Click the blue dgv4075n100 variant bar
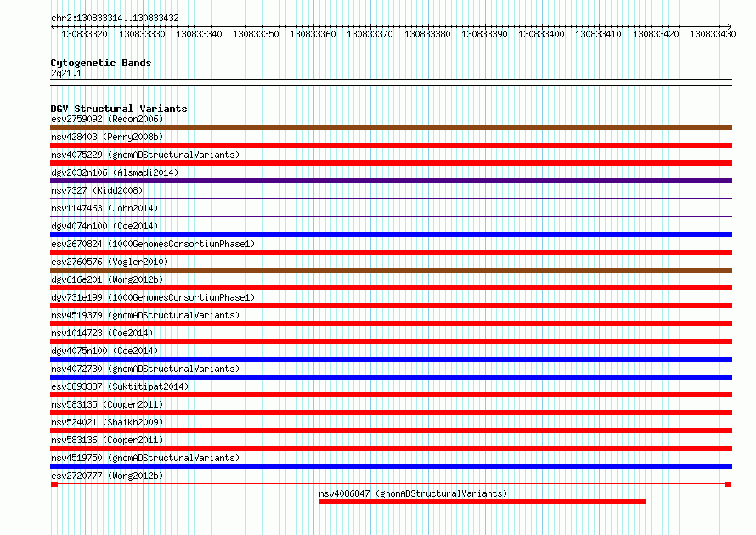 [391, 359]
